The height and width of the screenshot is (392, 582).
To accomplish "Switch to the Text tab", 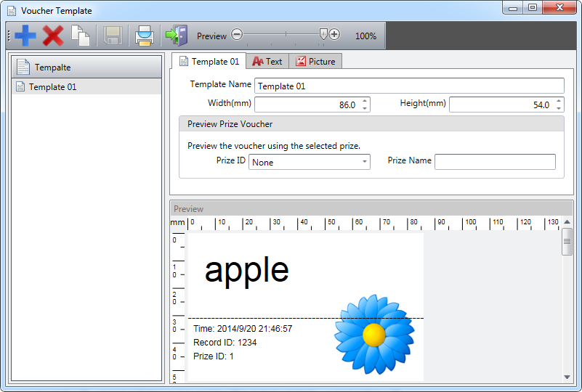I will pyautogui.click(x=267, y=62).
